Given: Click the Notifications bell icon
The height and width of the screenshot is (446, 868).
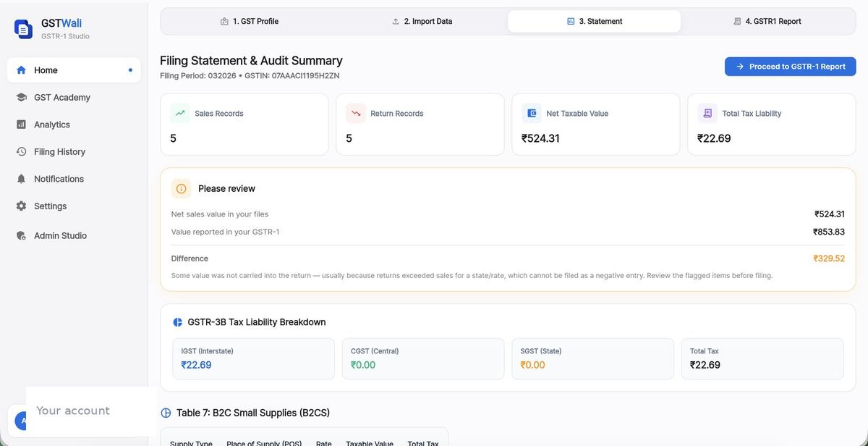Looking at the screenshot, I should point(21,179).
